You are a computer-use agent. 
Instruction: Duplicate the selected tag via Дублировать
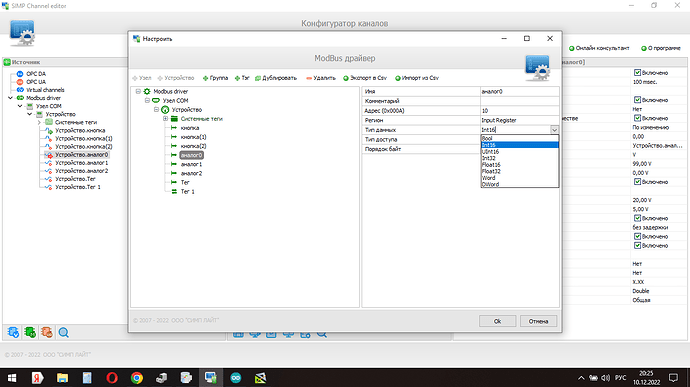click(x=276, y=78)
